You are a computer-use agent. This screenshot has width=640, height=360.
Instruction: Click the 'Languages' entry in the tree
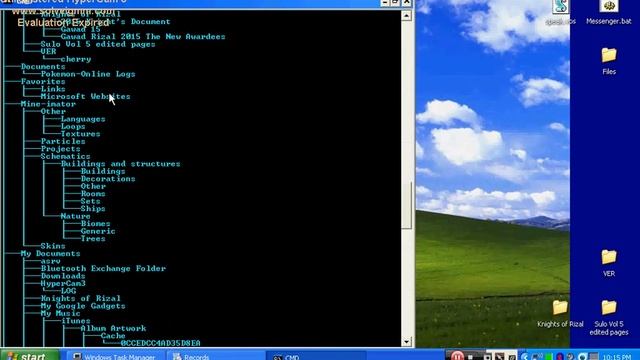(83, 119)
